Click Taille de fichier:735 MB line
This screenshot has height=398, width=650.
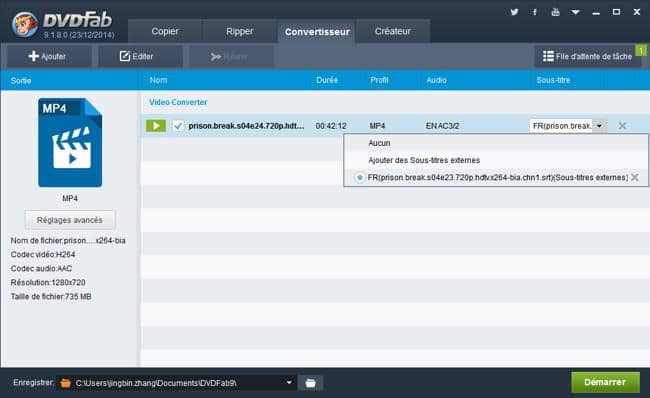pyautogui.click(x=51, y=296)
